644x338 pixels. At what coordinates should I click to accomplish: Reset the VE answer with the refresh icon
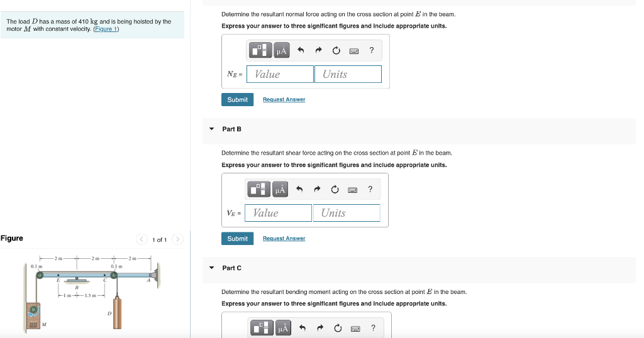click(335, 189)
